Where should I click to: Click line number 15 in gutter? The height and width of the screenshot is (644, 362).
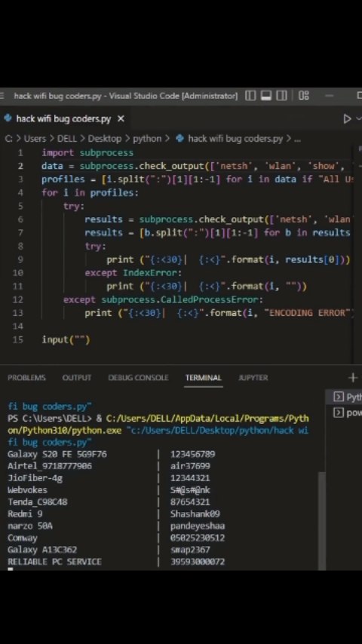pos(18,339)
